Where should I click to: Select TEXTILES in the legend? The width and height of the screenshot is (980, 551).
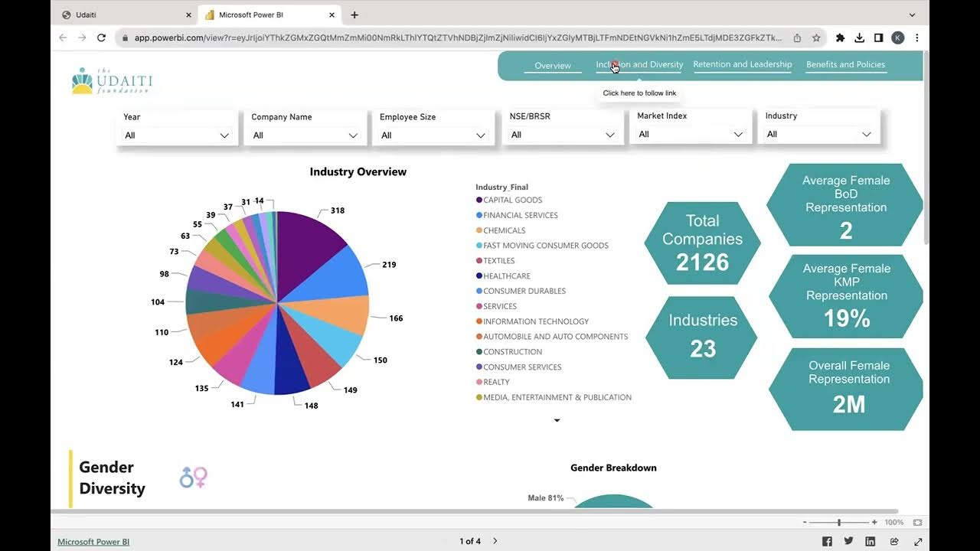click(498, 261)
